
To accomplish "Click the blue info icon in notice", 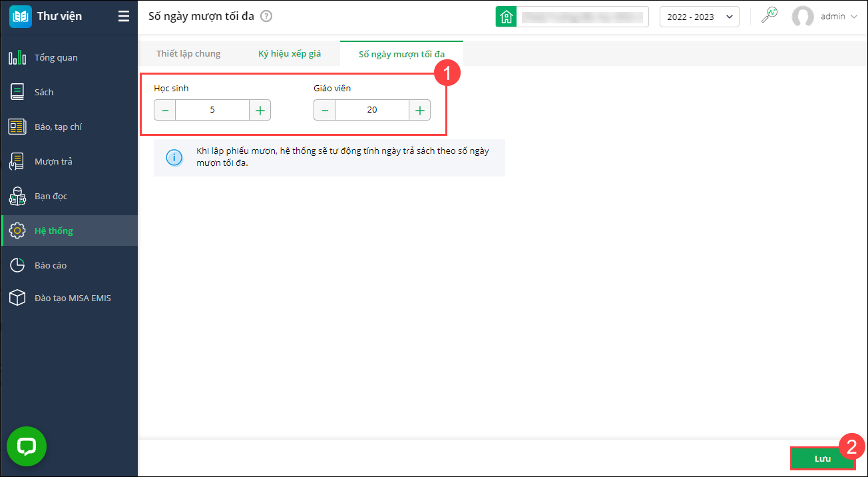I will click(x=174, y=157).
